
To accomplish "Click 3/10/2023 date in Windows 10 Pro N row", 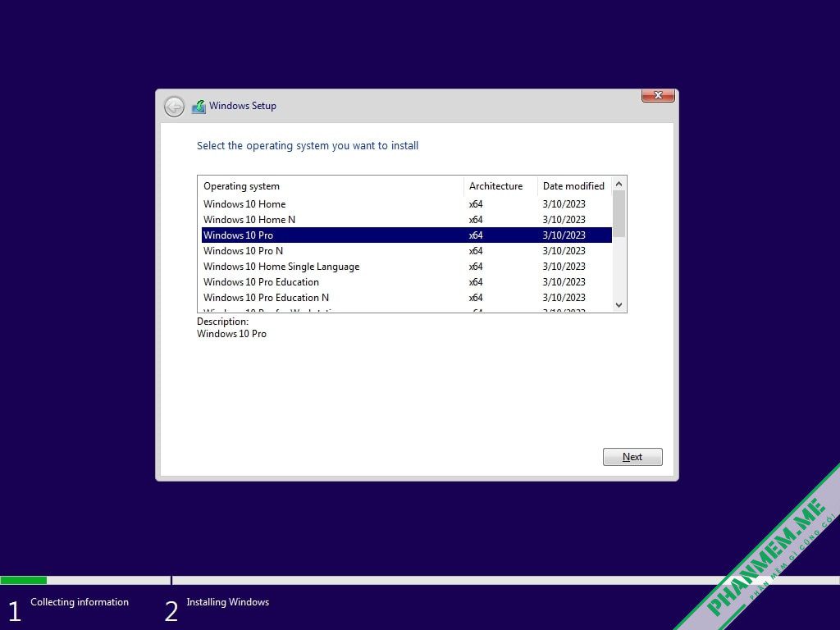I will tap(564, 251).
